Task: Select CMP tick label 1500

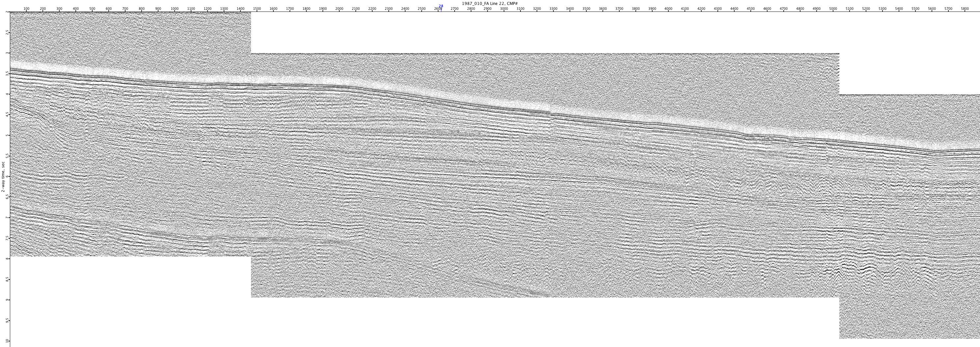Action: [257, 9]
